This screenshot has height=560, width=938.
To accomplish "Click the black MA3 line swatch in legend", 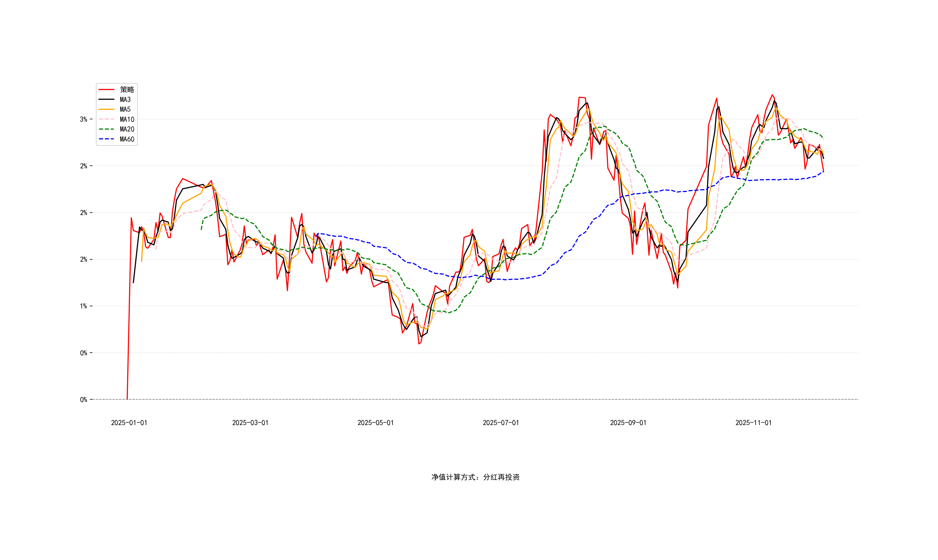I will coord(106,100).
